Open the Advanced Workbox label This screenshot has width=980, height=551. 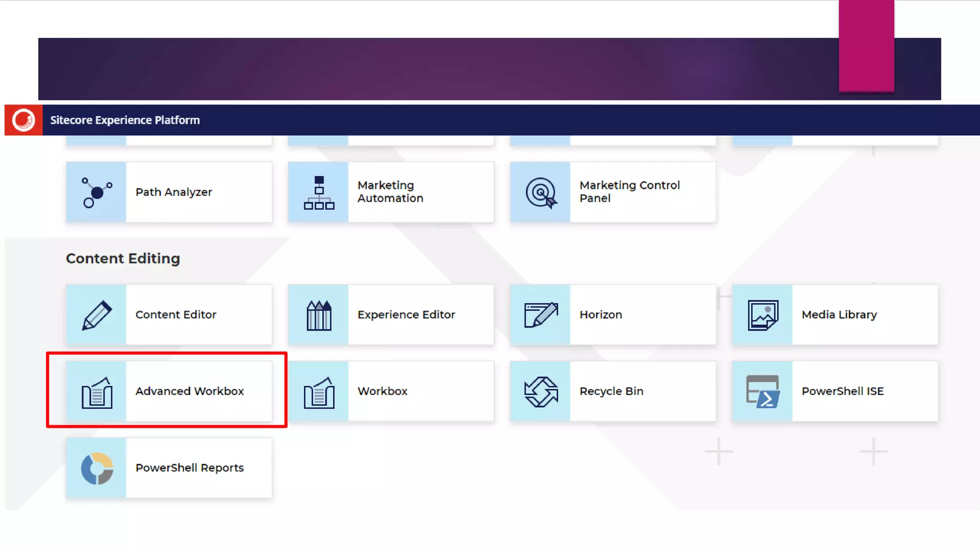189,391
